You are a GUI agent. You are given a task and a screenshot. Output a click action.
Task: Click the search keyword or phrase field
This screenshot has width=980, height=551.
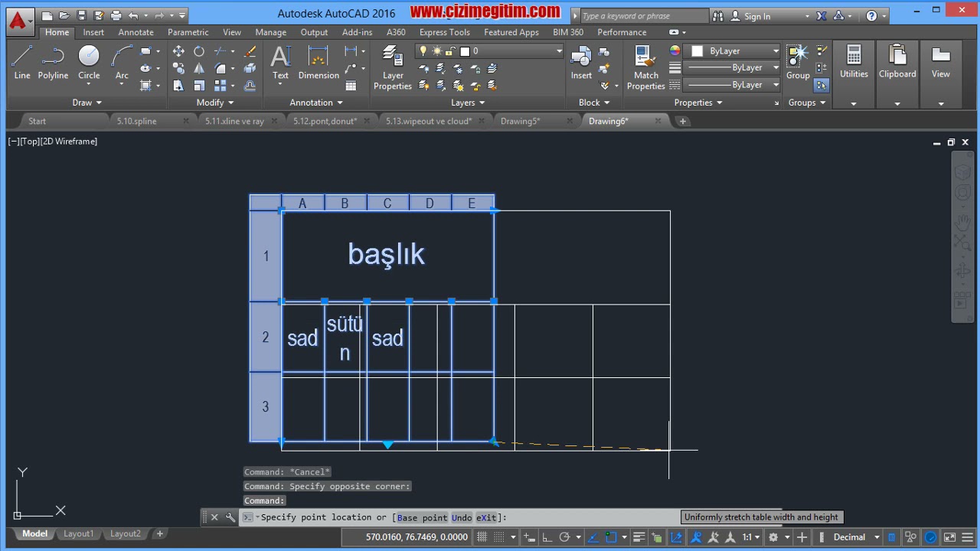645,16
